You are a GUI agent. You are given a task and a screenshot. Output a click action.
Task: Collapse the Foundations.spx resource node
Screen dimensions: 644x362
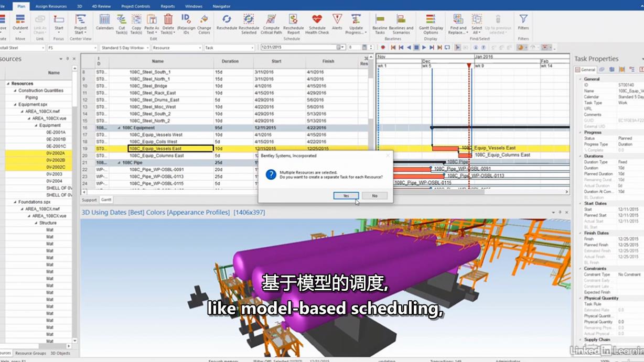pos(15,202)
